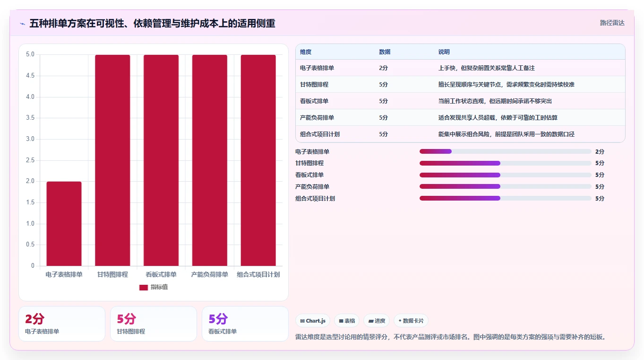
Task: Select the 维度 column header
Action: (x=306, y=52)
